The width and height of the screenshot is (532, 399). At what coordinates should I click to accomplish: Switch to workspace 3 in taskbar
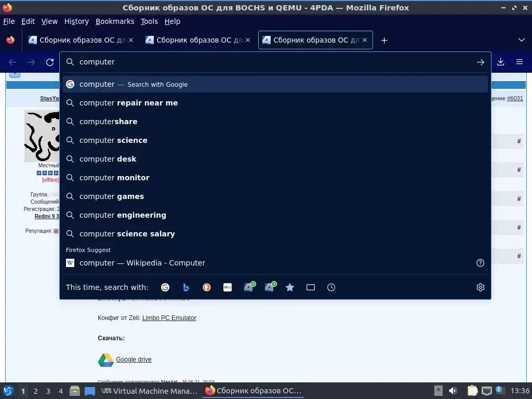click(x=48, y=391)
